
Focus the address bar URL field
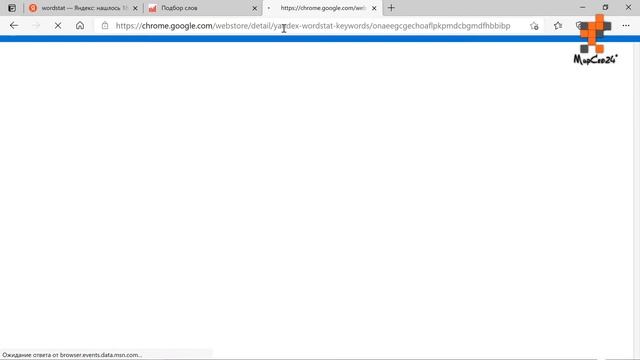313,26
